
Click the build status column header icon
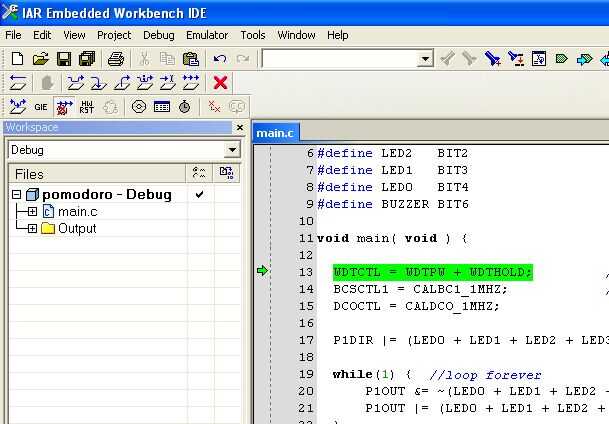point(199,173)
